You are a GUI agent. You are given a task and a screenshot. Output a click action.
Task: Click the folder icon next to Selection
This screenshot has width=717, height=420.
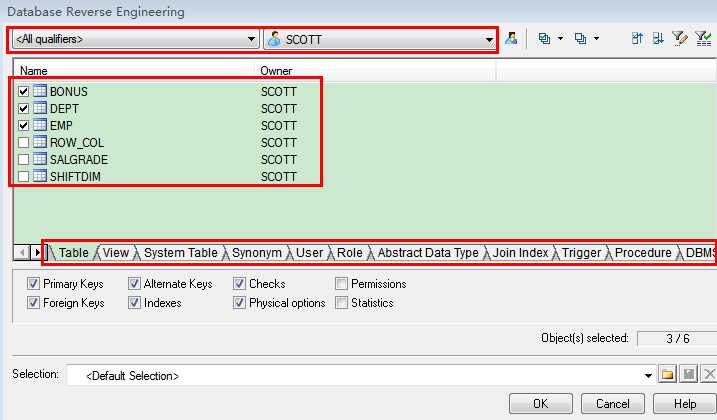tap(668, 375)
